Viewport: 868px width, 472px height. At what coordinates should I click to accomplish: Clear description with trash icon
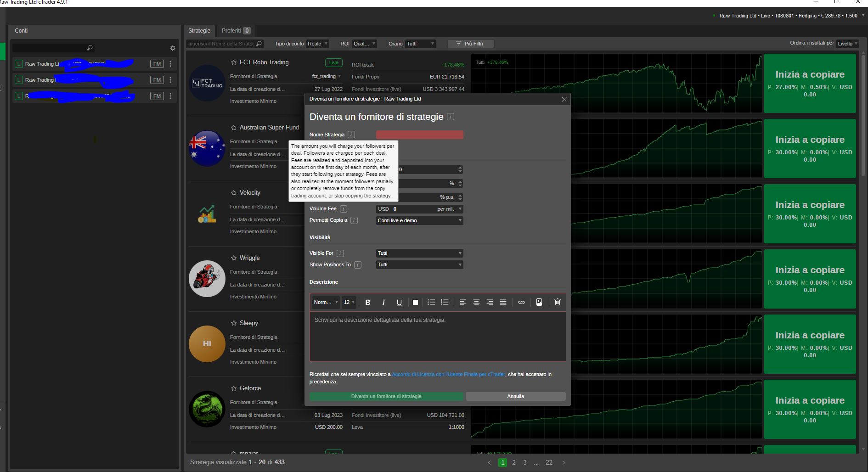(557, 302)
